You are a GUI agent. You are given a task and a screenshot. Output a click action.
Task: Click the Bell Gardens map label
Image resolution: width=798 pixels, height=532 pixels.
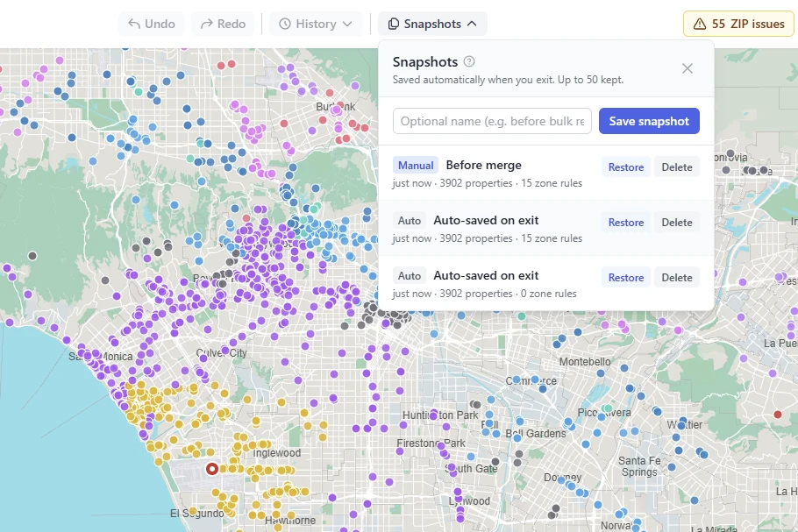coord(536,433)
